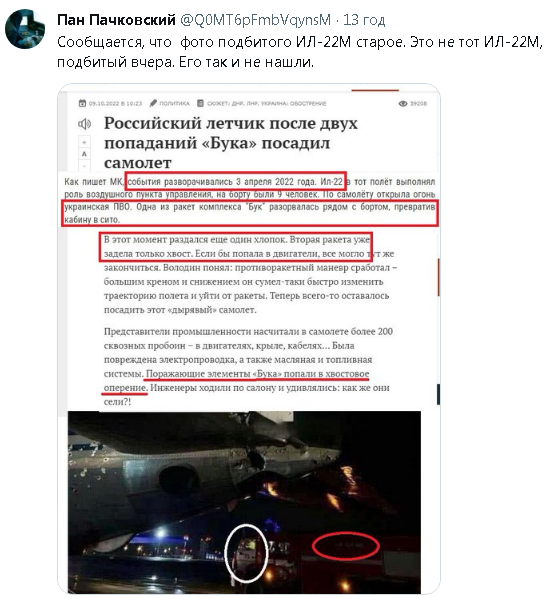Image resolution: width=551 pixels, height=598 pixels.
Task: Click the document icon before СЮЖЕТ label
Action: (x=200, y=103)
